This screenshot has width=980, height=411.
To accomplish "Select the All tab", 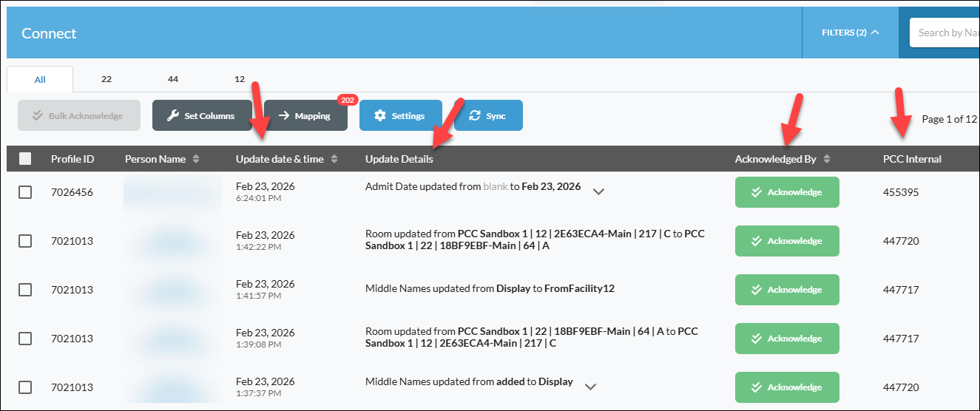I will [x=40, y=79].
